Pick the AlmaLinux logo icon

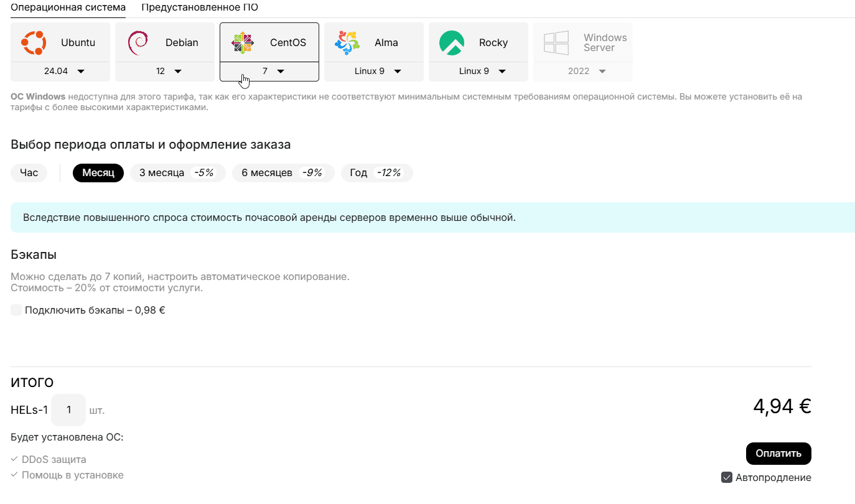point(347,43)
